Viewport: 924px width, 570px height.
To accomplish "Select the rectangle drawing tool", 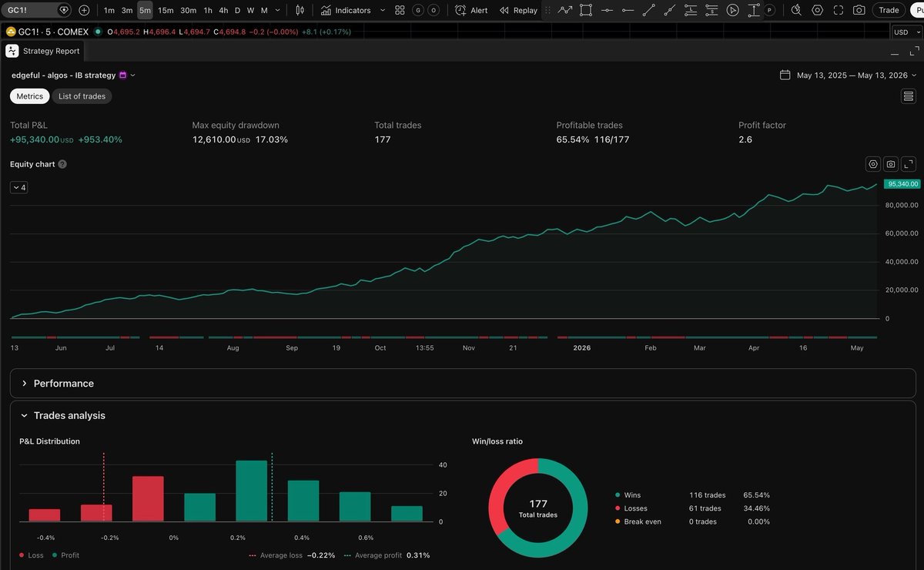I will click(x=586, y=10).
